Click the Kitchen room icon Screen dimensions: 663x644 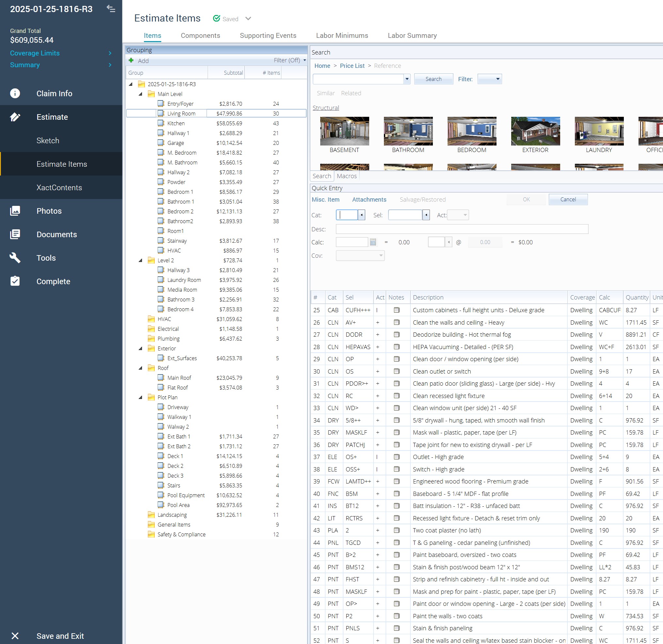[161, 123]
